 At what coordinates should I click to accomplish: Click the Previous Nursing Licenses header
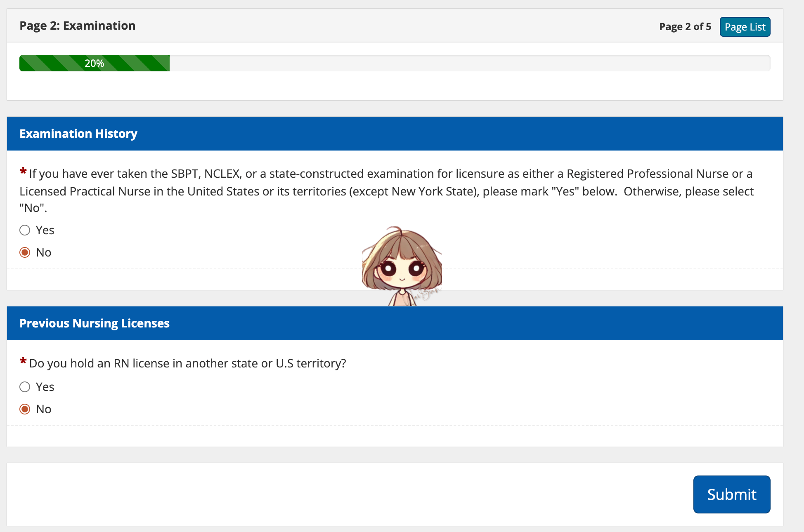click(95, 323)
